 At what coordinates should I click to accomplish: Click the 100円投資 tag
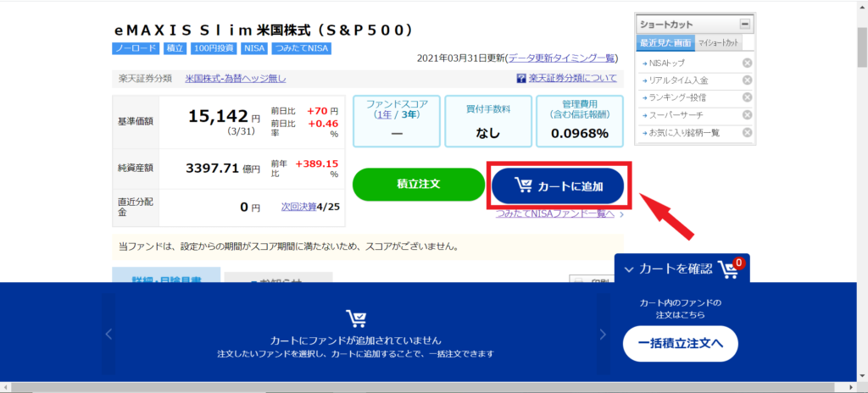pos(213,48)
